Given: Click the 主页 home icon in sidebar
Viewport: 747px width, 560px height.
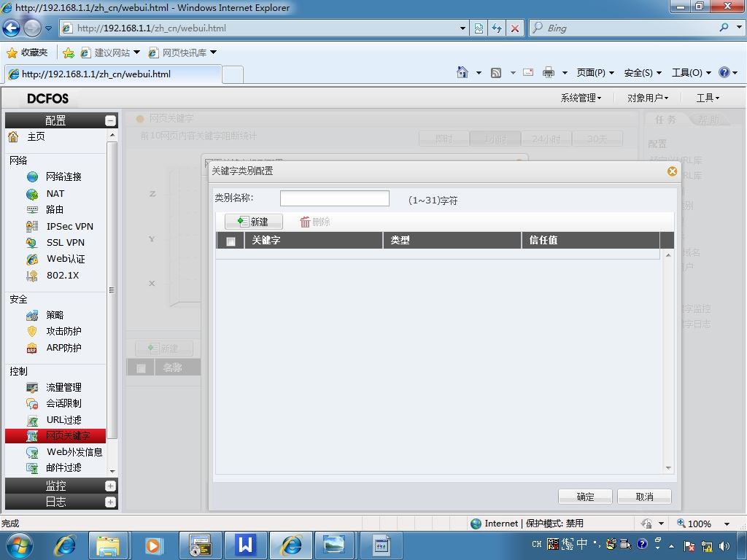Looking at the screenshot, I should pos(13,136).
